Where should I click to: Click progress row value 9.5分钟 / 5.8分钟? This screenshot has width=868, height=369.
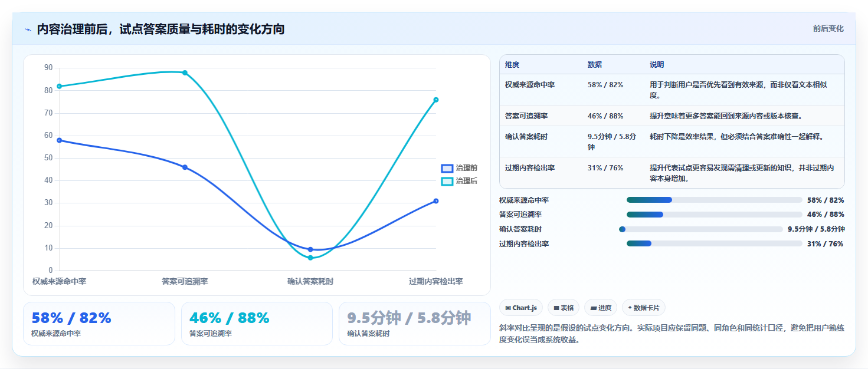point(816,229)
